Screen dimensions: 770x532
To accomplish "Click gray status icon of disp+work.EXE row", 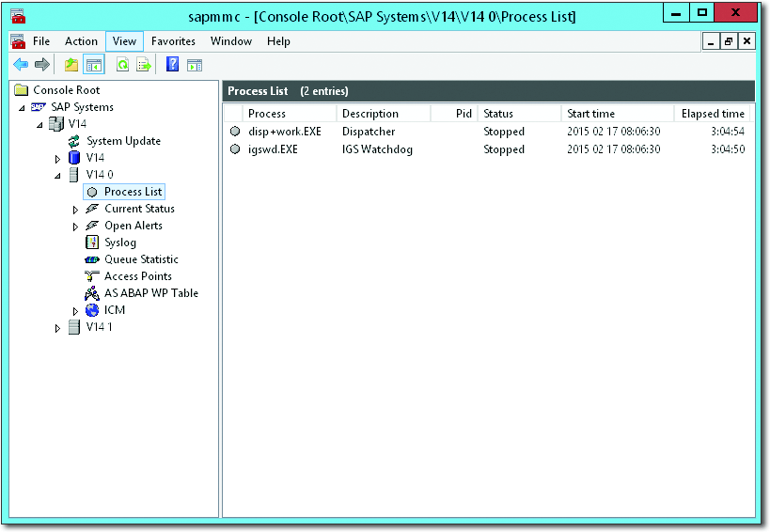I will point(235,131).
